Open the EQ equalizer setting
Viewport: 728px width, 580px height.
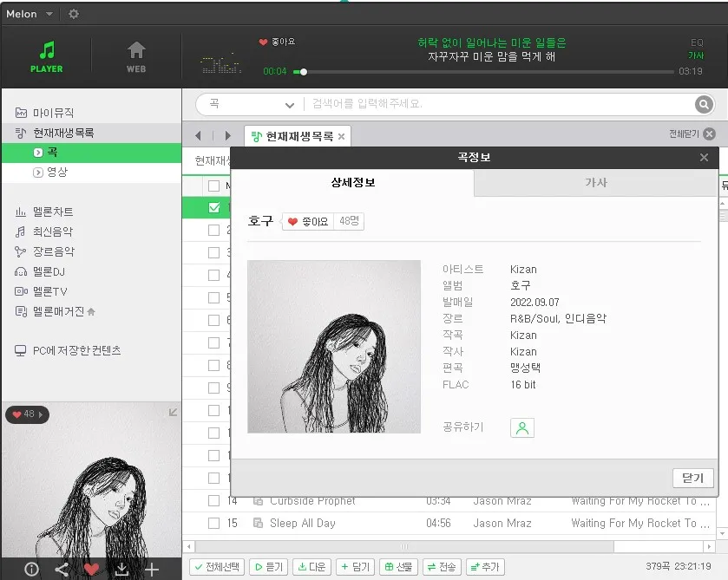tap(697, 42)
